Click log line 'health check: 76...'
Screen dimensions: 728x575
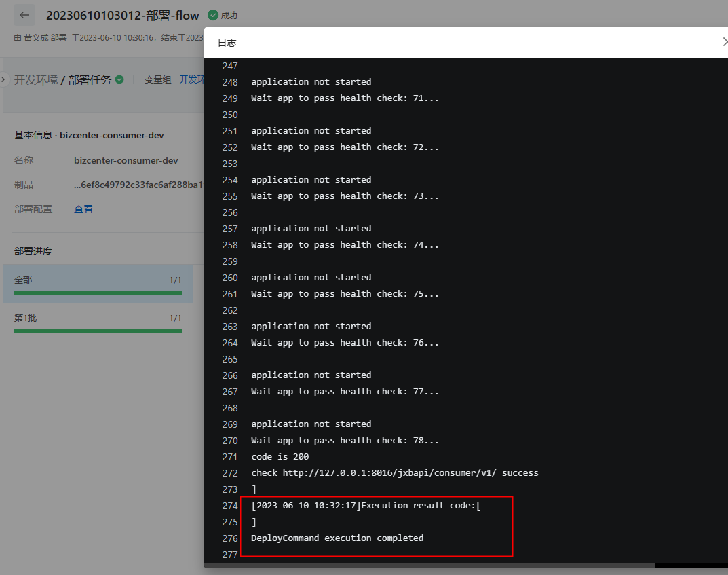coord(345,342)
